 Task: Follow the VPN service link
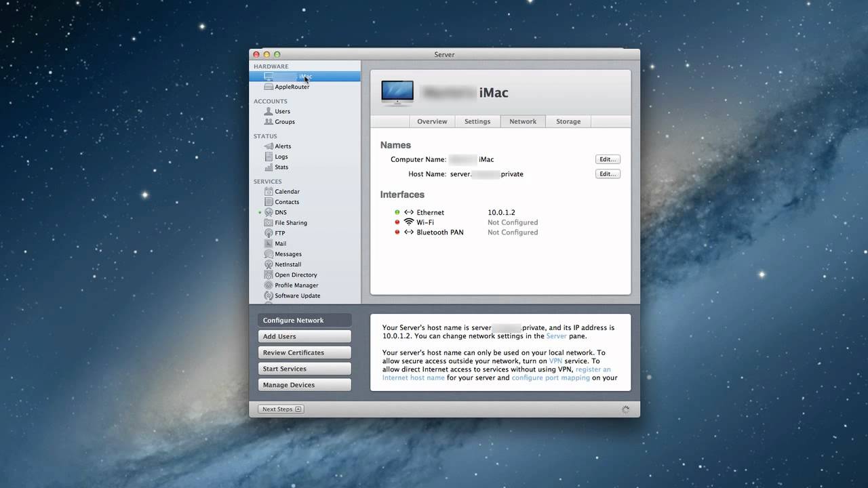555,361
